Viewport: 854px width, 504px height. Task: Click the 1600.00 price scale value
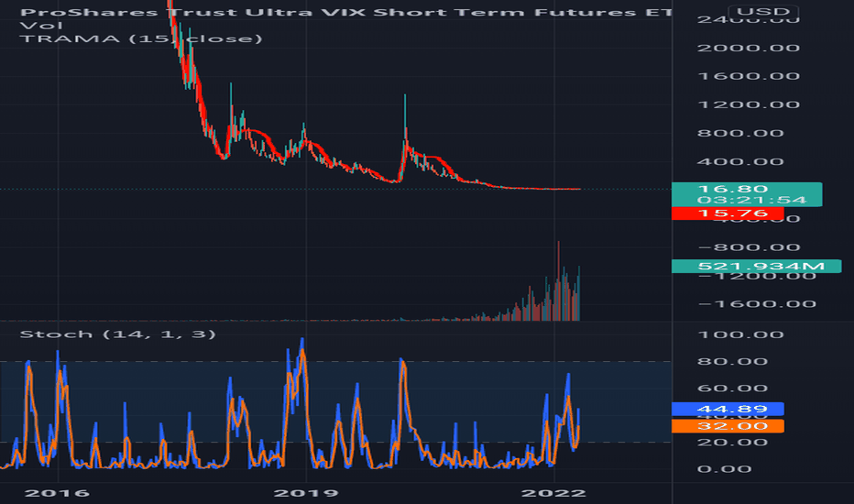pyautogui.click(x=749, y=76)
